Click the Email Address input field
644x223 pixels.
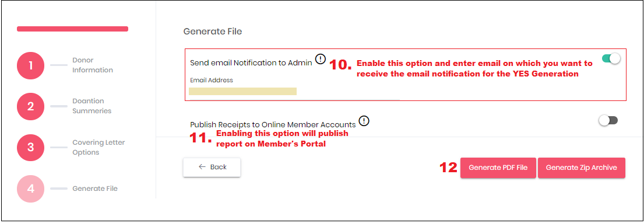coord(294,92)
